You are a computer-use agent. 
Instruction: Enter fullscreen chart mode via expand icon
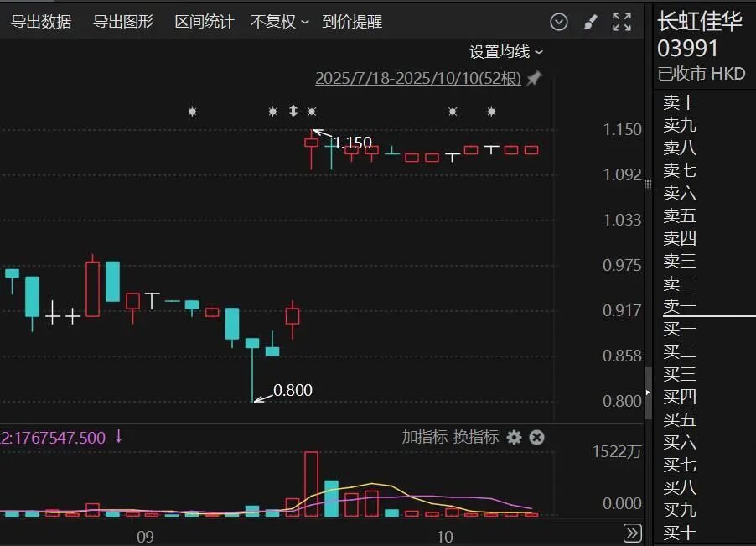click(x=622, y=22)
